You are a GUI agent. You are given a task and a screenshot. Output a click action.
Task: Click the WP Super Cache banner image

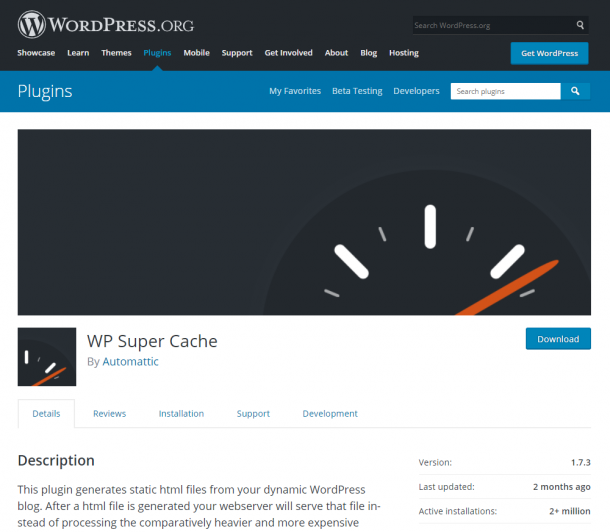coord(304,222)
